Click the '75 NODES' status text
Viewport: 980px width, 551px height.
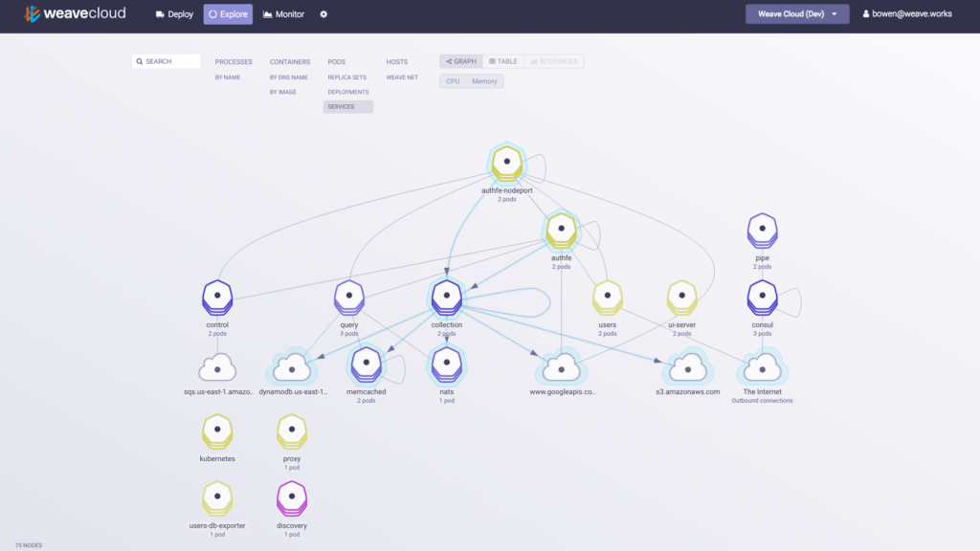(x=29, y=545)
